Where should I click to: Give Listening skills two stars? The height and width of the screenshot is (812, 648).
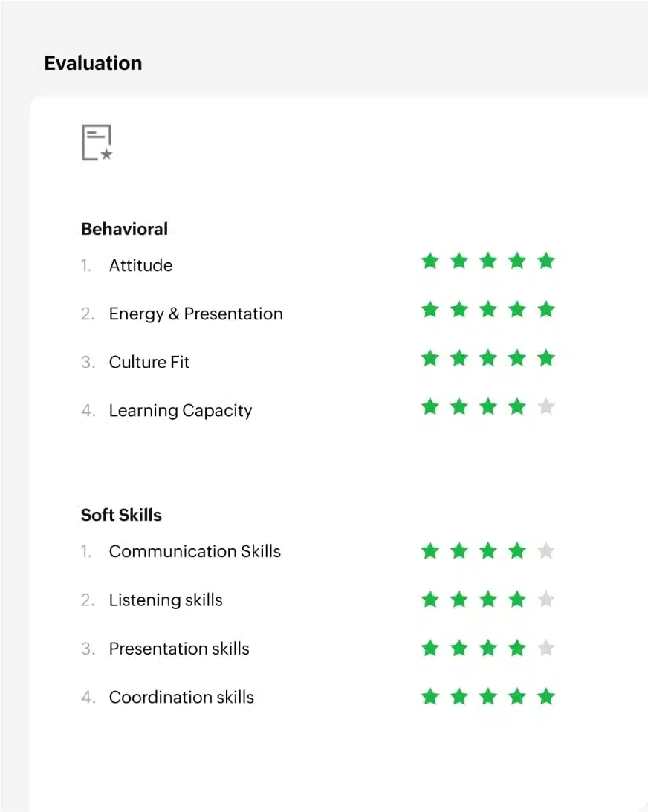tap(459, 600)
